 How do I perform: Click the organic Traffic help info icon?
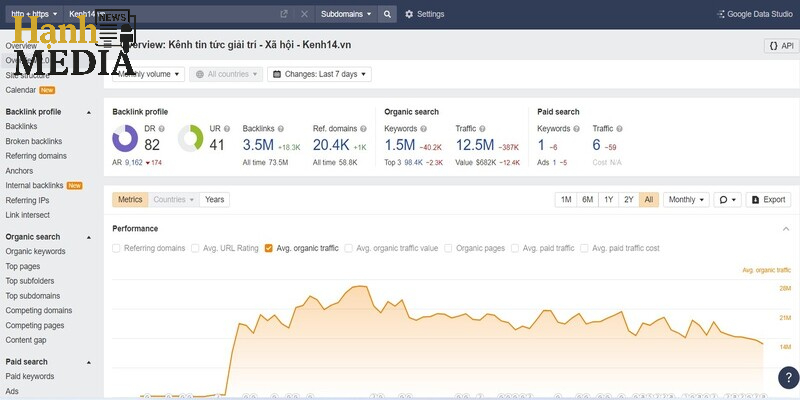pyautogui.click(x=482, y=129)
